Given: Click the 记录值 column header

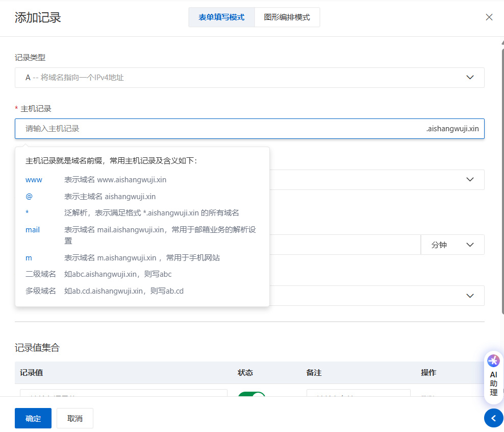Looking at the screenshot, I should (x=31, y=372).
